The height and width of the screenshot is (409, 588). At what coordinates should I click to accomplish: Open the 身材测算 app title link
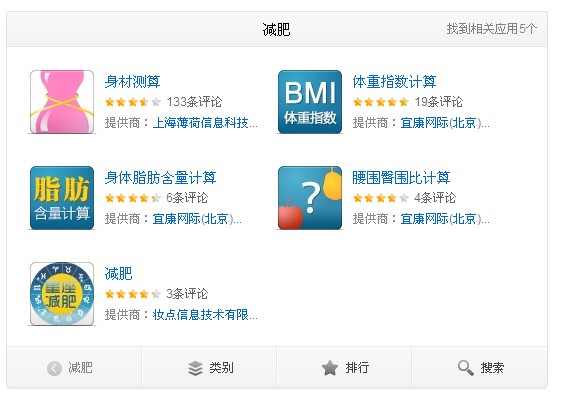pos(132,81)
